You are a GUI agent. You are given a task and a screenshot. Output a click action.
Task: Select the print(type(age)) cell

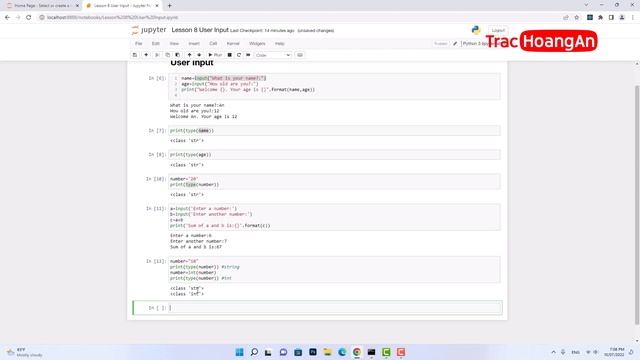[334, 155]
